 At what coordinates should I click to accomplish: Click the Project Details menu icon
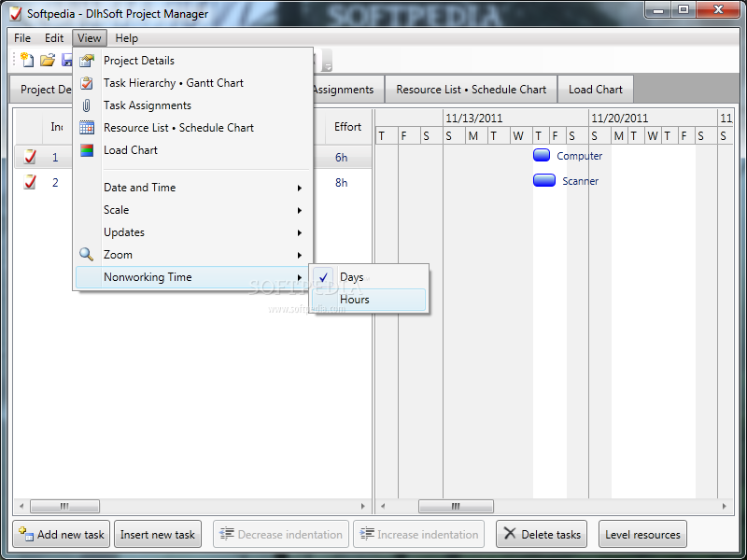[x=87, y=61]
